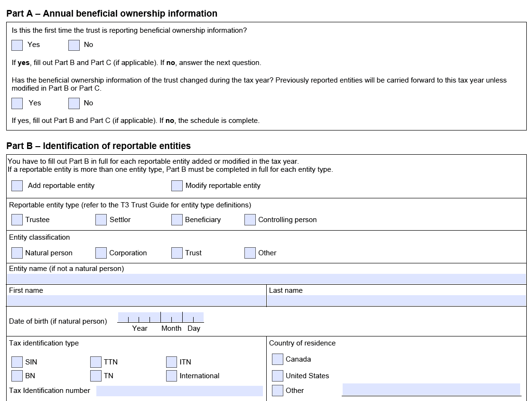Mark the Controlling person checkbox
The image size is (532, 401).
(250, 220)
